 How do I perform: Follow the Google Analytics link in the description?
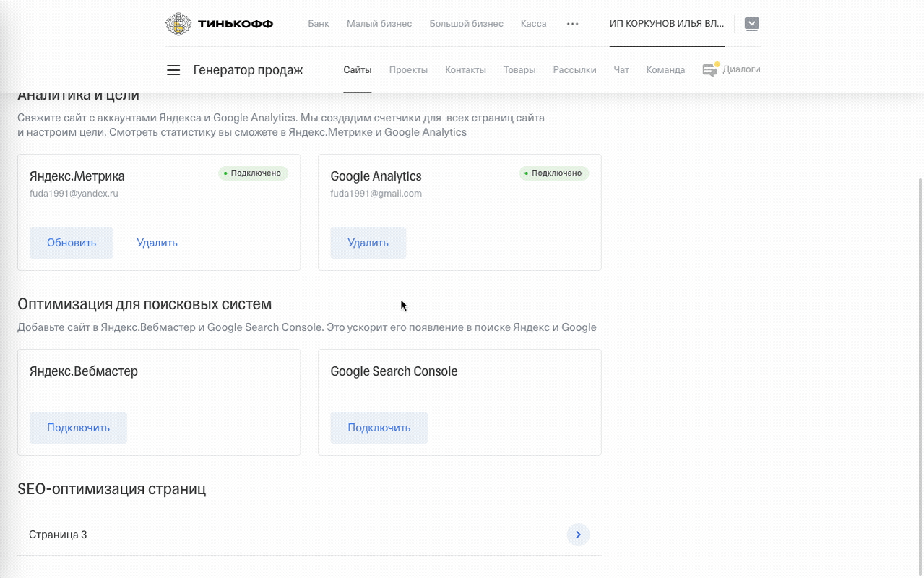point(425,132)
